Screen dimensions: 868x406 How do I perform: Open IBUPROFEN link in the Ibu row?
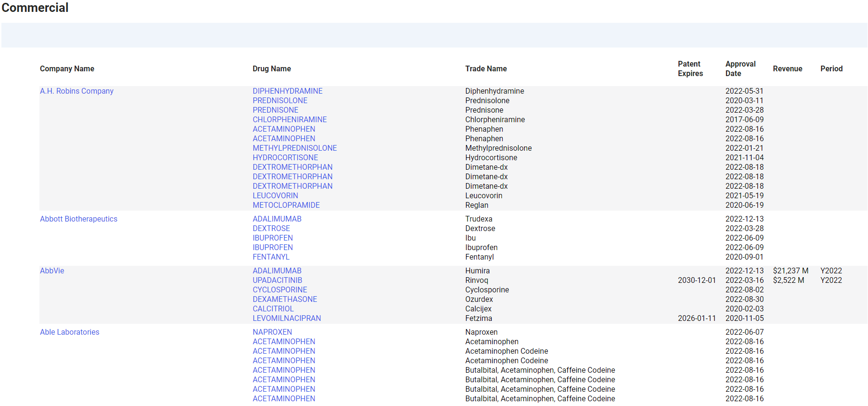(x=273, y=238)
